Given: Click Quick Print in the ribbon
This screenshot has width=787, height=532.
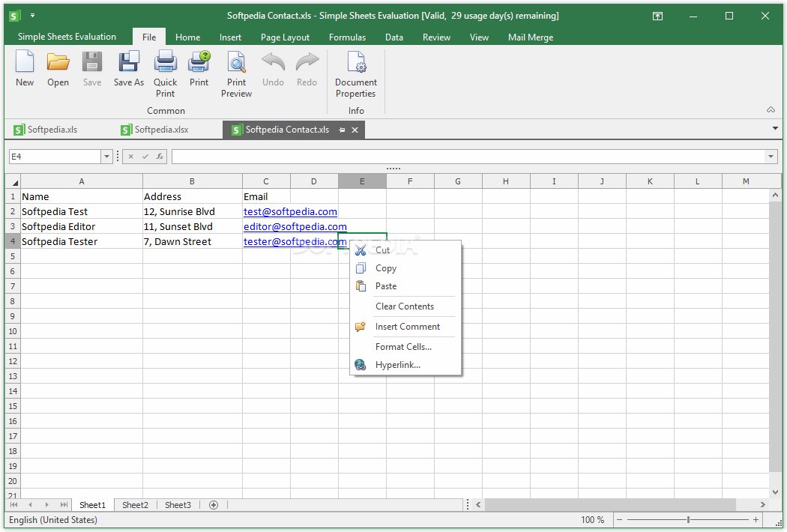Looking at the screenshot, I should click(165, 73).
